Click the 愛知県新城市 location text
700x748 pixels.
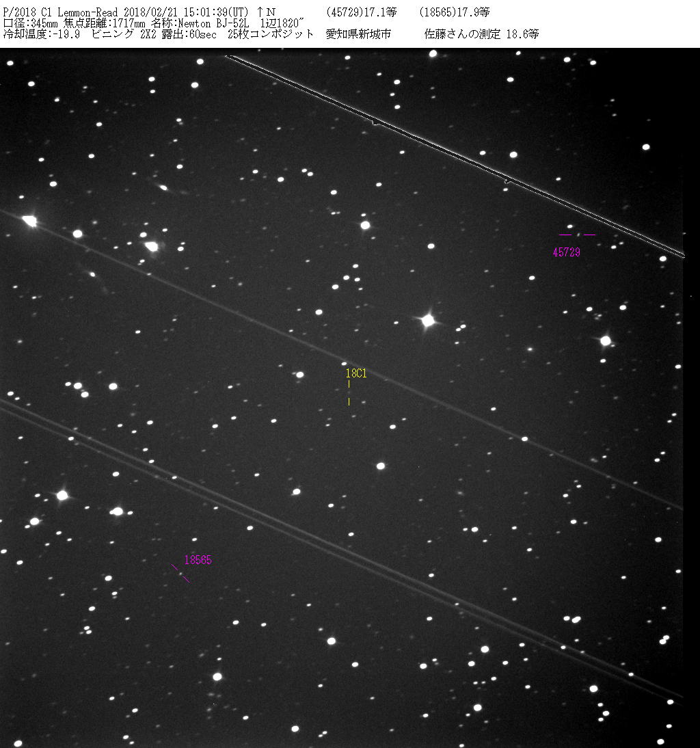(x=358, y=34)
